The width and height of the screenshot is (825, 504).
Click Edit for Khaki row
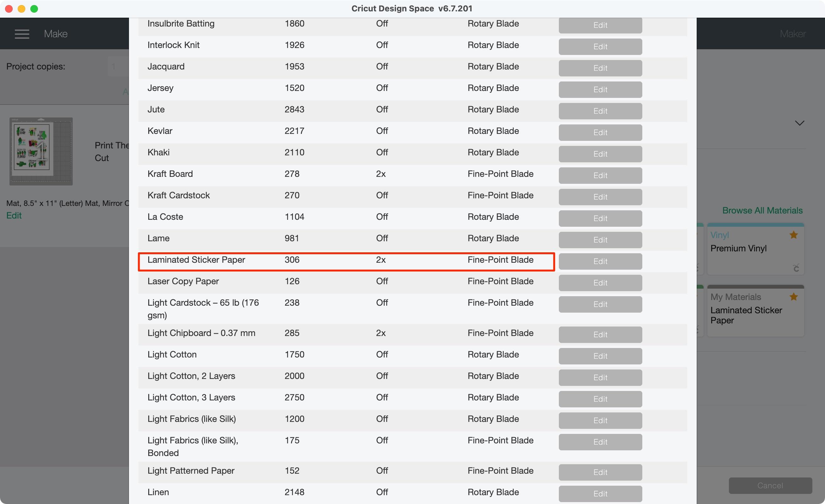click(x=600, y=154)
